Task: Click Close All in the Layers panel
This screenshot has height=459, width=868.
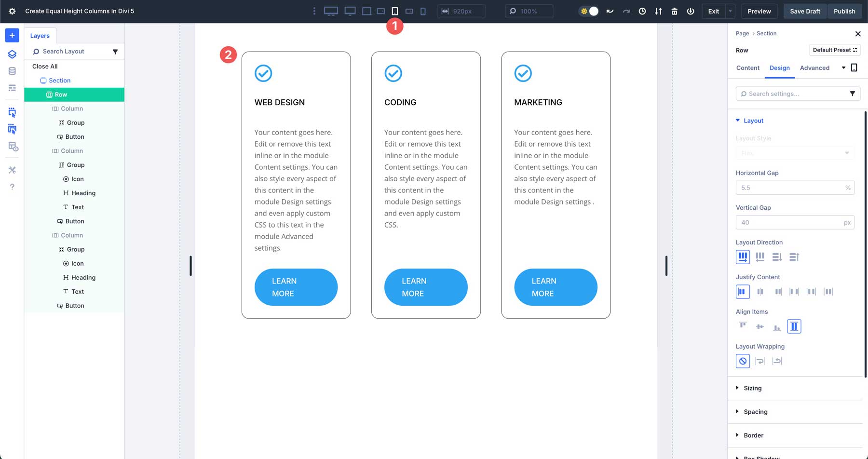Action: 45,67
